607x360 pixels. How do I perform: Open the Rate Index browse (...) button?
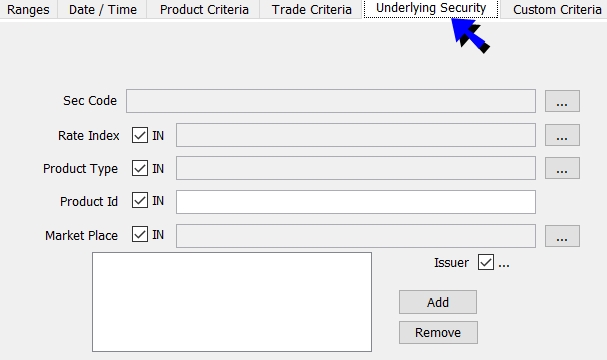(x=562, y=135)
